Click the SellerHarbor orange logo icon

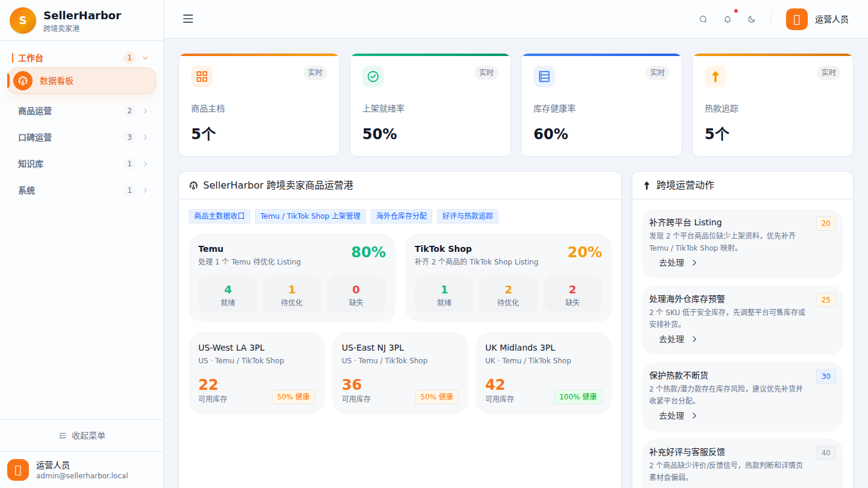23,20
